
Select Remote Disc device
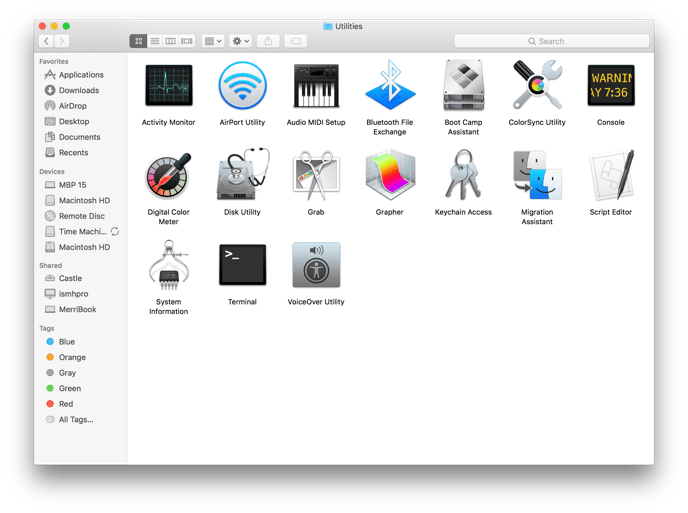(80, 216)
